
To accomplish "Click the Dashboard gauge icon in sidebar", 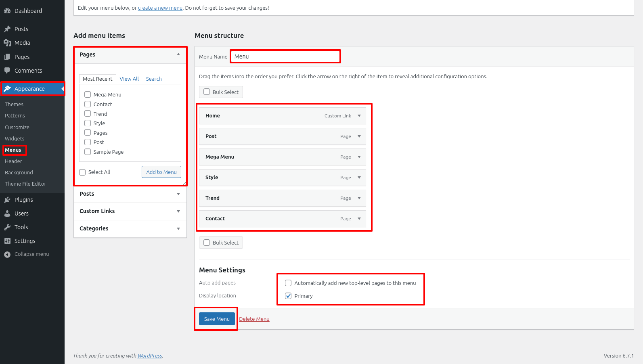I will point(7,11).
